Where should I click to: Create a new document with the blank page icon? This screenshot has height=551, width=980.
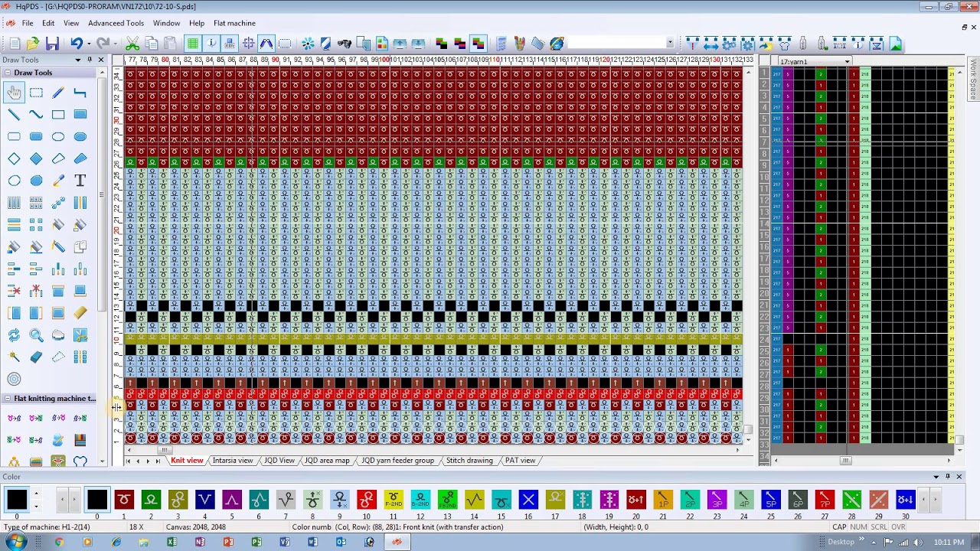click(15, 44)
